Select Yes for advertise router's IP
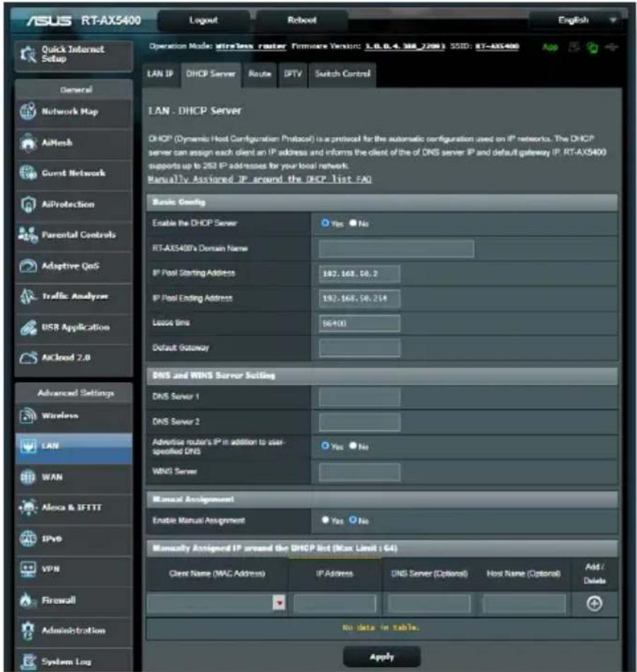This screenshot has width=637, height=672. pyautogui.click(x=325, y=446)
